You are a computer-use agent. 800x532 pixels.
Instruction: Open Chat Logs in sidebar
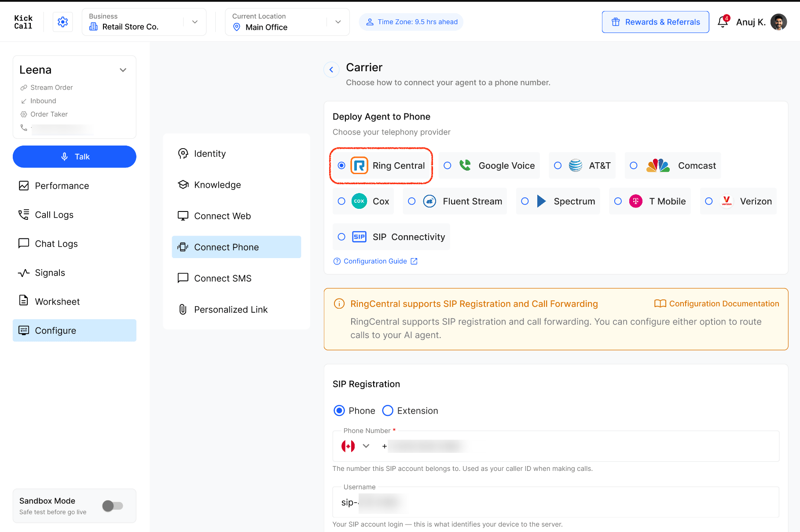click(x=74, y=244)
